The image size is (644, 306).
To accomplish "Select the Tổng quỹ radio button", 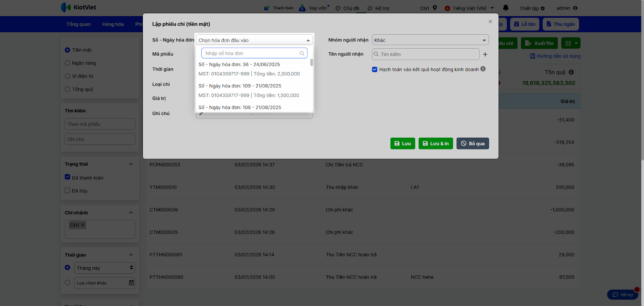I will (x=67, y=89).
